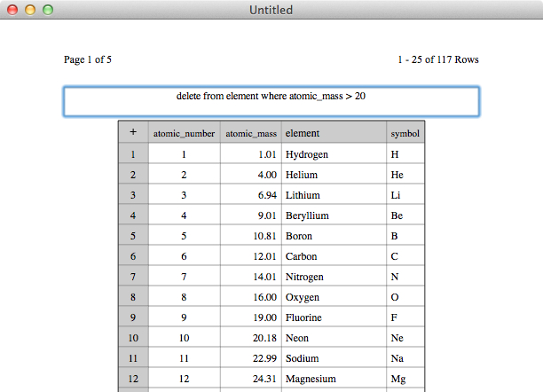
Task: Click row header 12 for Magnesium
Action: [x=133, y=379]
